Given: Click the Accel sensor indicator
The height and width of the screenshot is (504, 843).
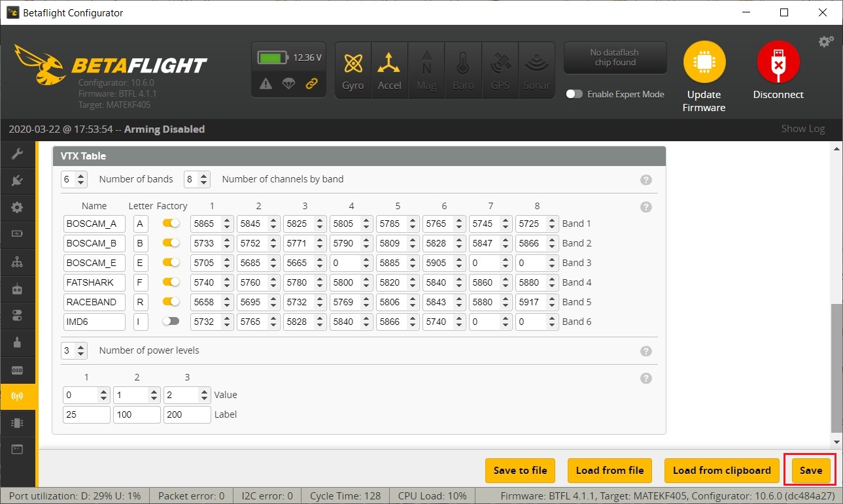Looking at the screenshot, I should click(390, 70).
